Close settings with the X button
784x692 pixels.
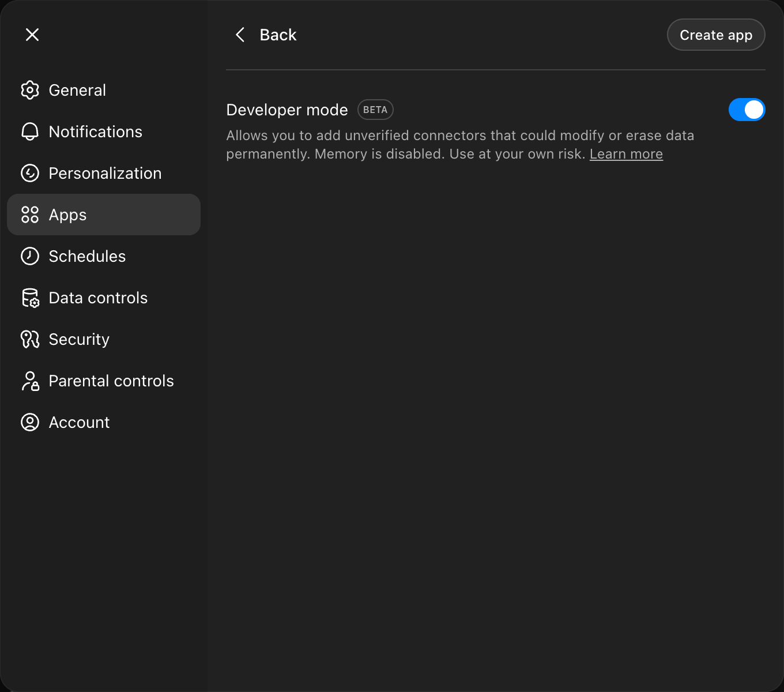pyautogui.click(x=32, y=35)
